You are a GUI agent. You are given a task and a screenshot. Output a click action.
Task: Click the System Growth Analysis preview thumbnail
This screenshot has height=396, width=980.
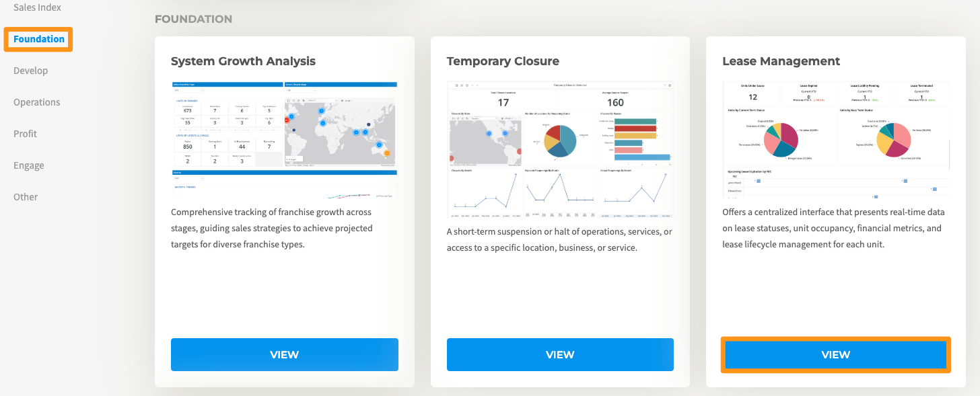click(284, 140)
